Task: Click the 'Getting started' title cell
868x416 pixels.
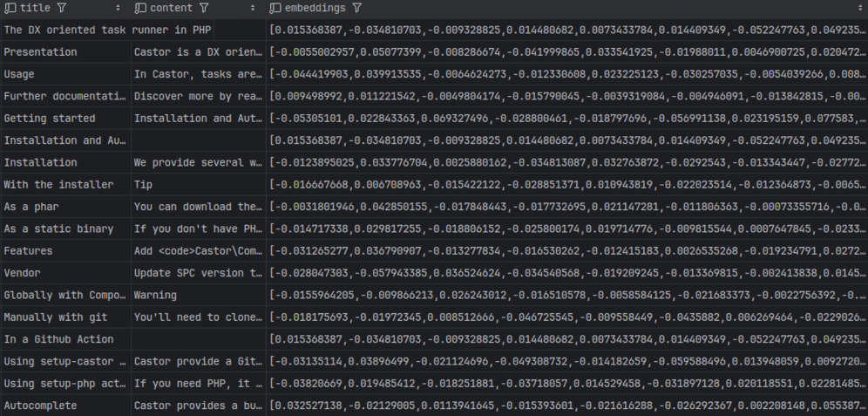Action: tap(49, 118)
